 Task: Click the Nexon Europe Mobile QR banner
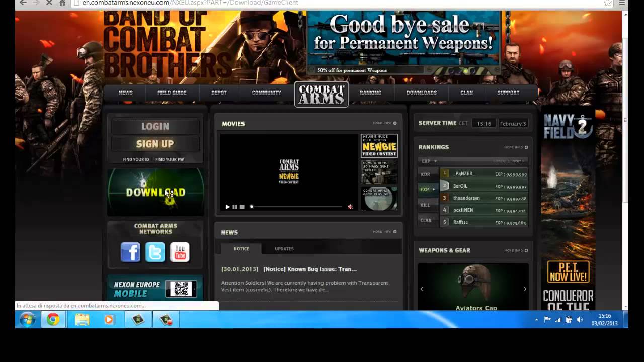155,288
